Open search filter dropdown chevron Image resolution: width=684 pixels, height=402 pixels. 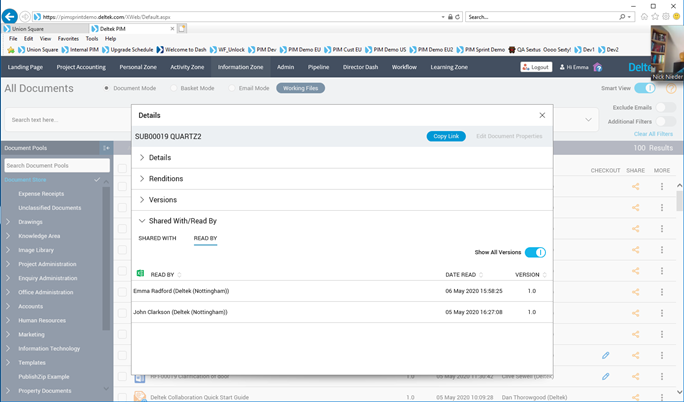[x=588, y=119]
